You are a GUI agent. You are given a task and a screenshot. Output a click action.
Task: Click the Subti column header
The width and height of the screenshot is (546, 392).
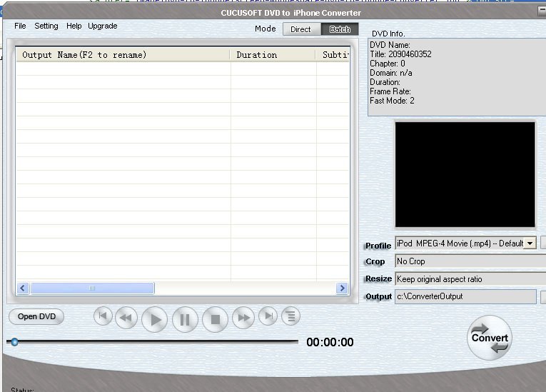[333, 55]
